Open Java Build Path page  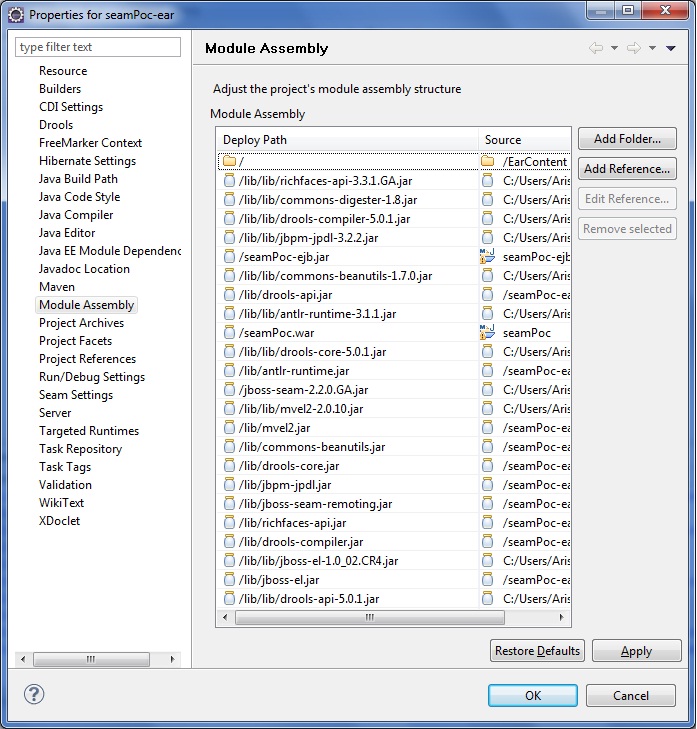tap(78, 179)
